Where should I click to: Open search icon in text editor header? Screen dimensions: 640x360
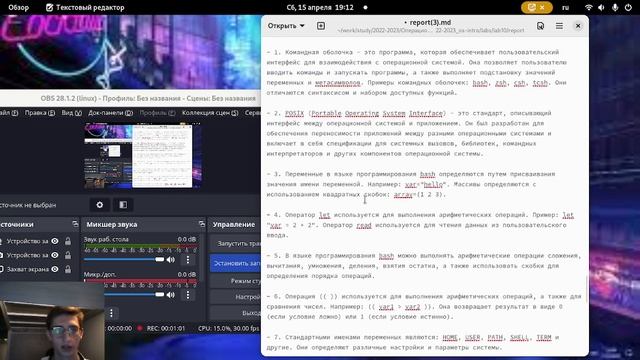pos(540,26)
